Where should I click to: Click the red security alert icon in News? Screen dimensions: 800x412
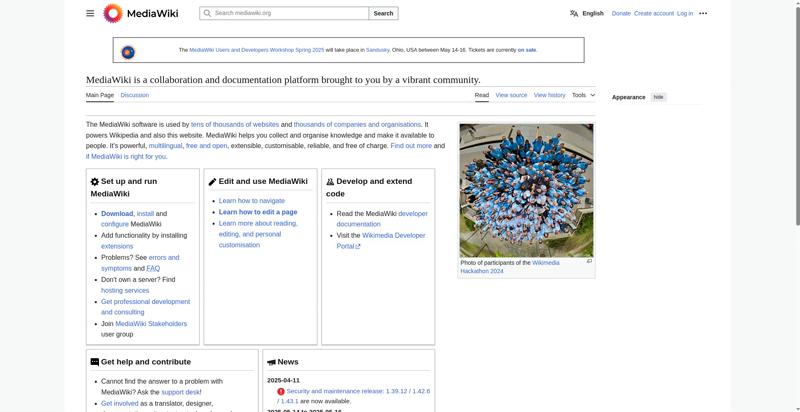click(x=281, y=392)
